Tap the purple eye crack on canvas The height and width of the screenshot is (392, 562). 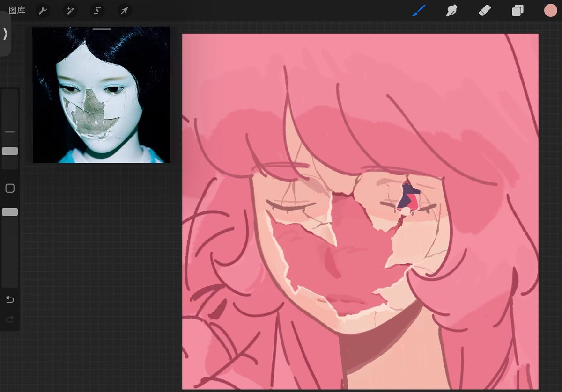pyautogui.click(x=408, y=196)
